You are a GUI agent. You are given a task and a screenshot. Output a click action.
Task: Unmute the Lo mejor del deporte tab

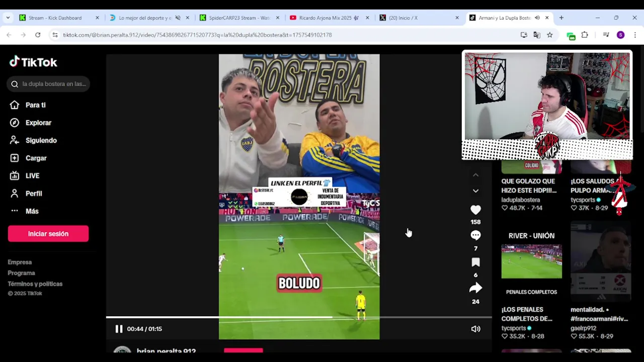tap(178, 18)
